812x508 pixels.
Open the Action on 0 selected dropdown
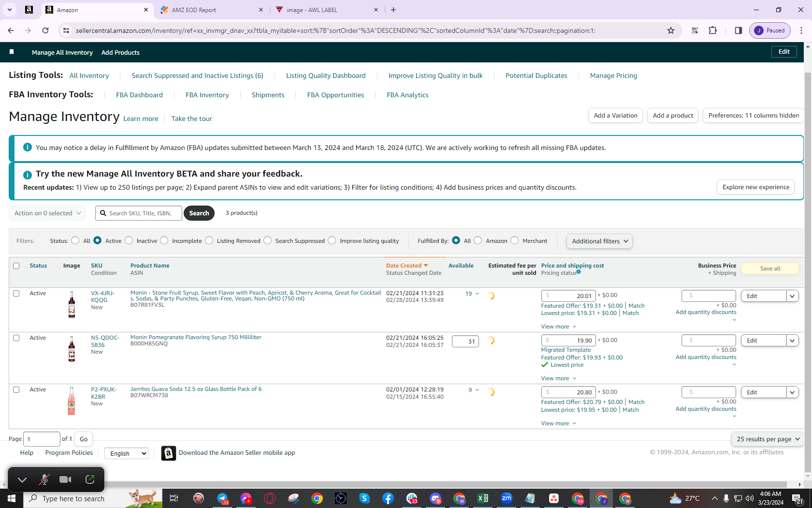pos(47,213)
